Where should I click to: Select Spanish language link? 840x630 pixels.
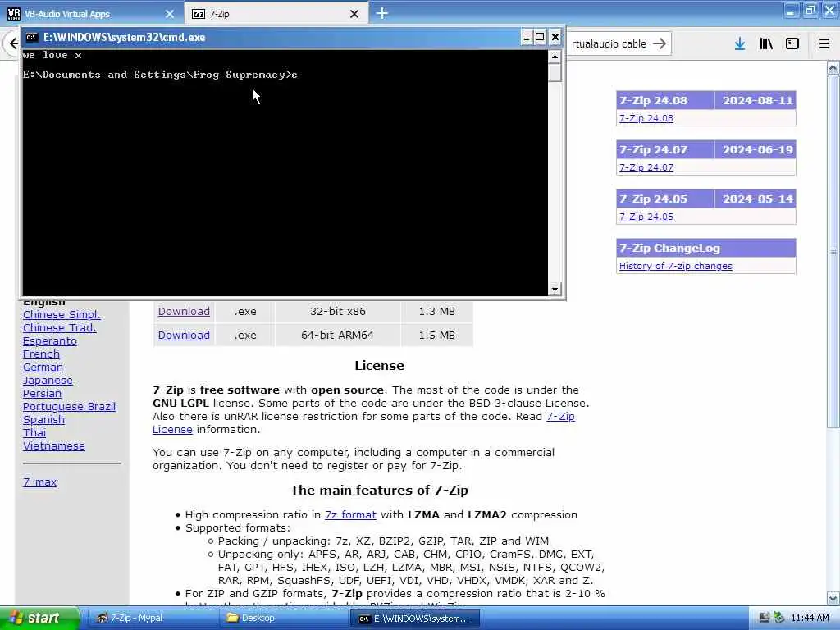[43, 420]
